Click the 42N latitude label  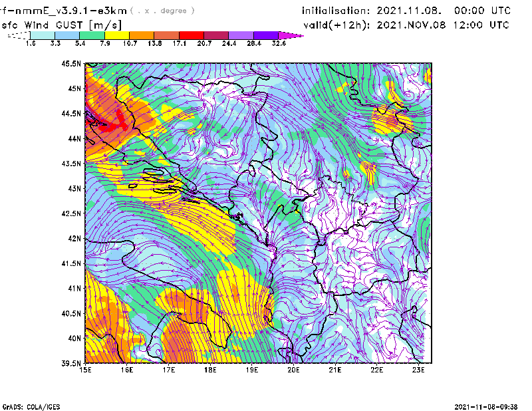[x=74, y=239]
